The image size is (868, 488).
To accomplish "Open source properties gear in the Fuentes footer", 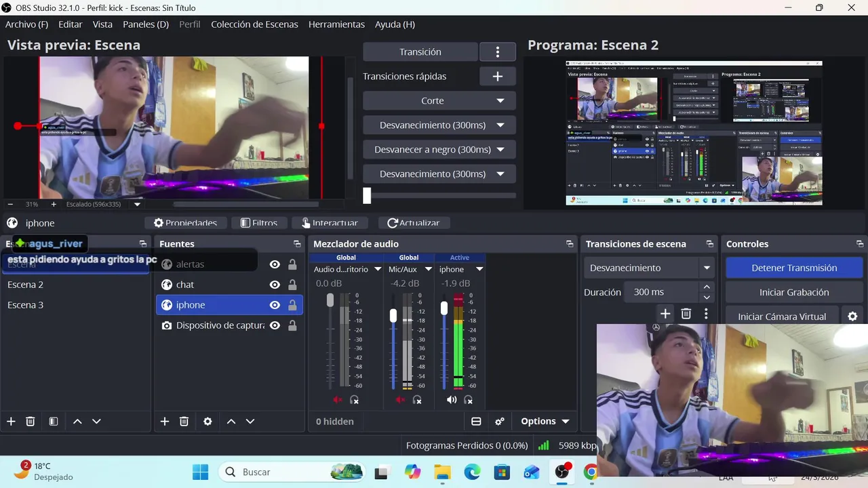I will pos(208,422).
